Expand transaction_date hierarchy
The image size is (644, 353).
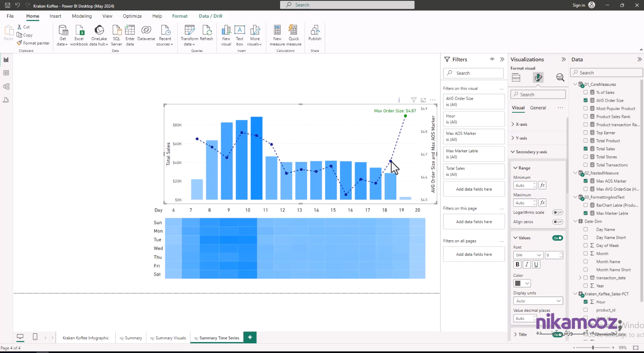pyautogui.click(x=580, y=278)
